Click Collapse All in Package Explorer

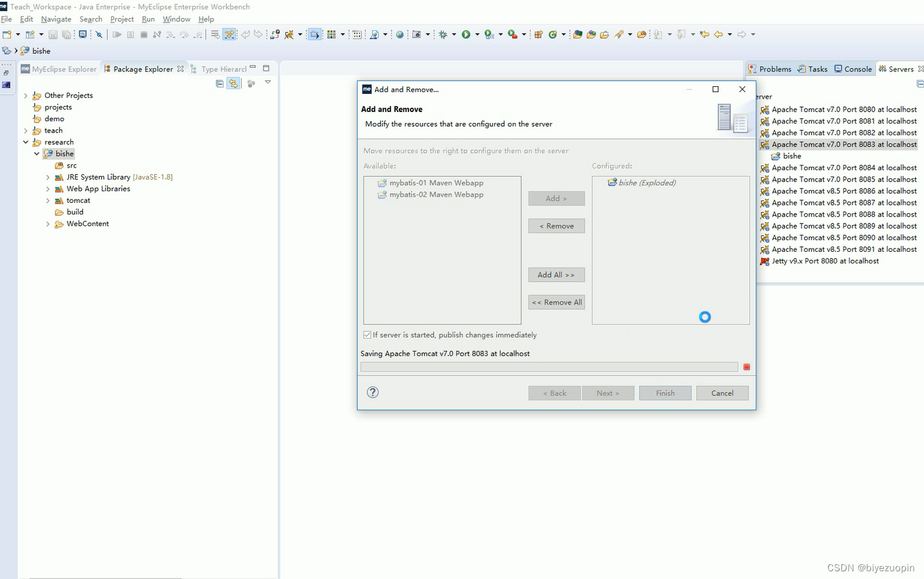point(220,84)
